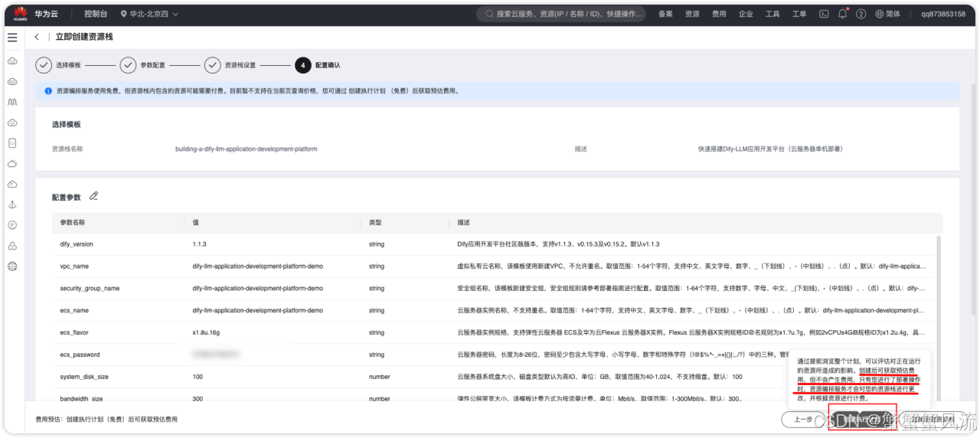Click the rounded-rectangle device icon in left sidebar
This screenshot has width=980, height=438.
point(12,142)
